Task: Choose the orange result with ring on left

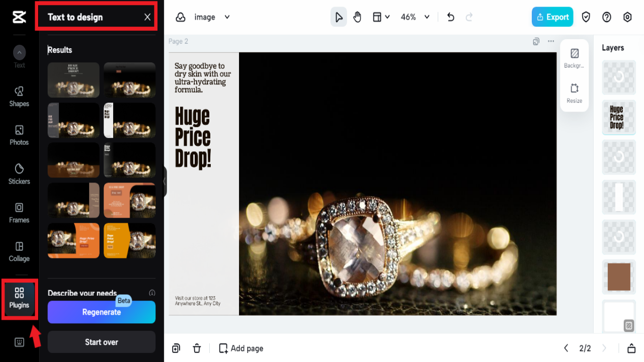Action: coord(73,240)
